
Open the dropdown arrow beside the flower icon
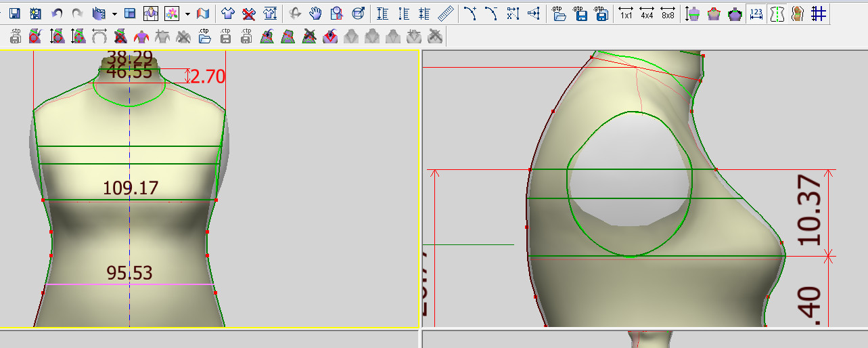point(187,14)
